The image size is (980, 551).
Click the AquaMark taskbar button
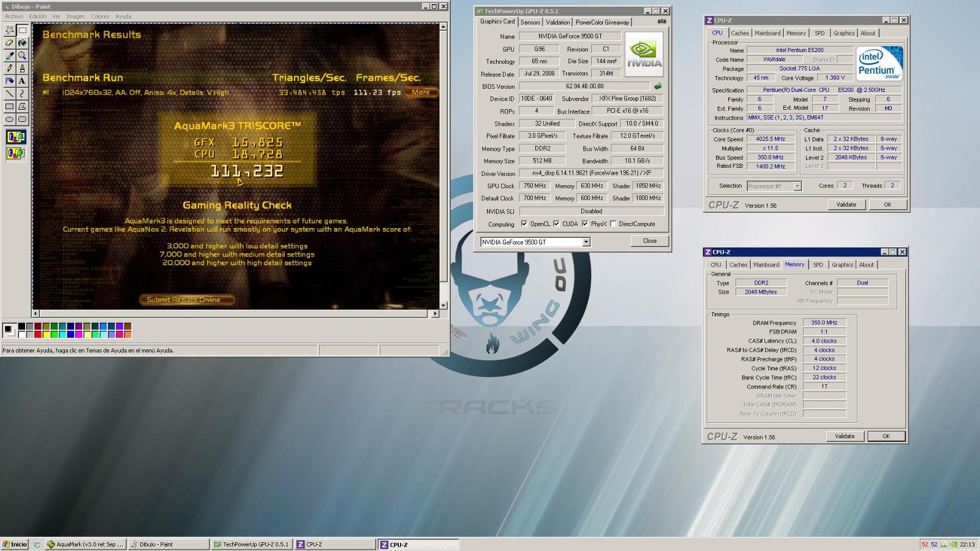point(85,544)
